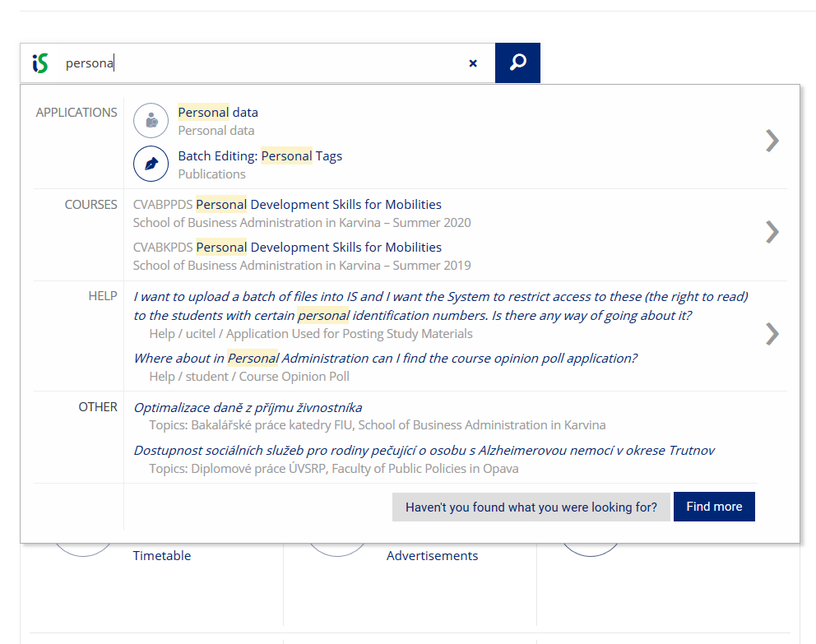Click the Personal data person icon

151,121
